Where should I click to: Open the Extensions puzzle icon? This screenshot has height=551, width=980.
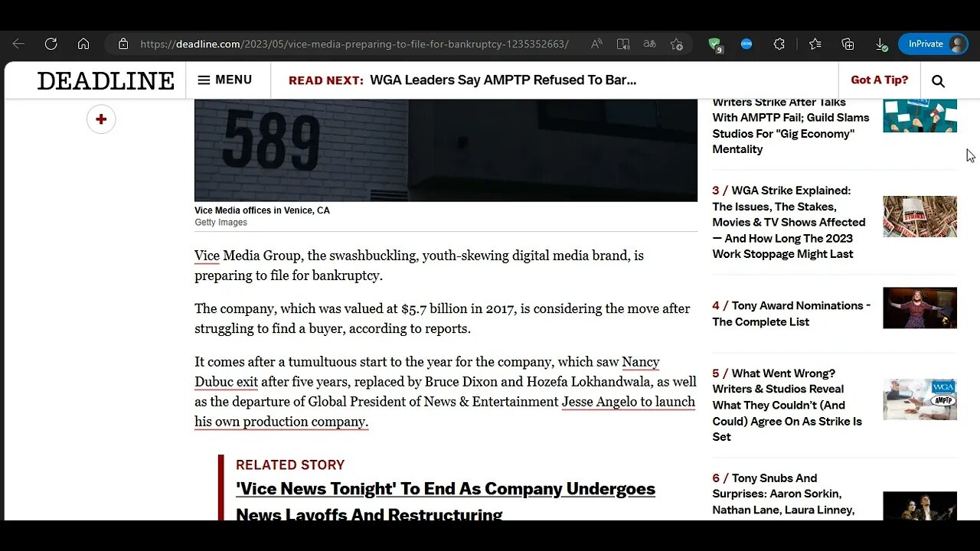pos(779,44)
